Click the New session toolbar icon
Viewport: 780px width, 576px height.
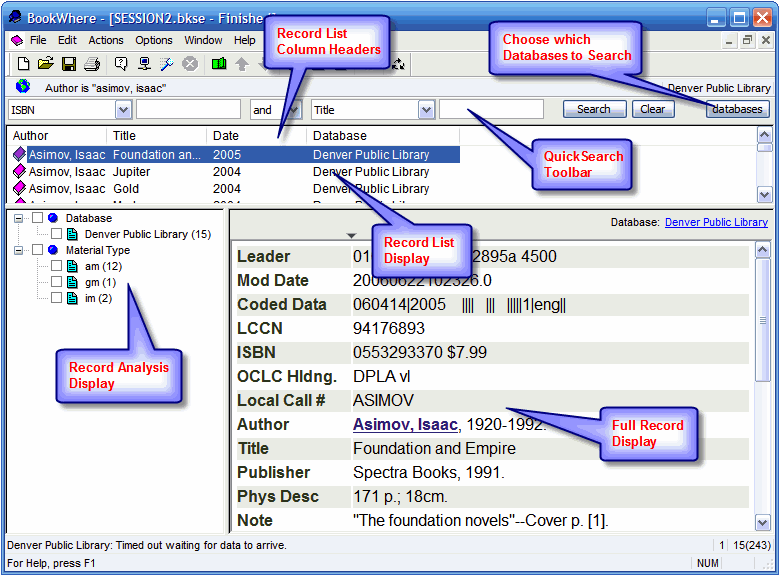tap(23, 64)
